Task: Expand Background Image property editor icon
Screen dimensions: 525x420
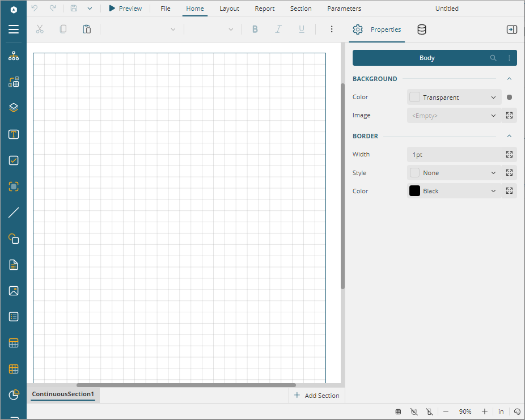Action: (509, 116)
